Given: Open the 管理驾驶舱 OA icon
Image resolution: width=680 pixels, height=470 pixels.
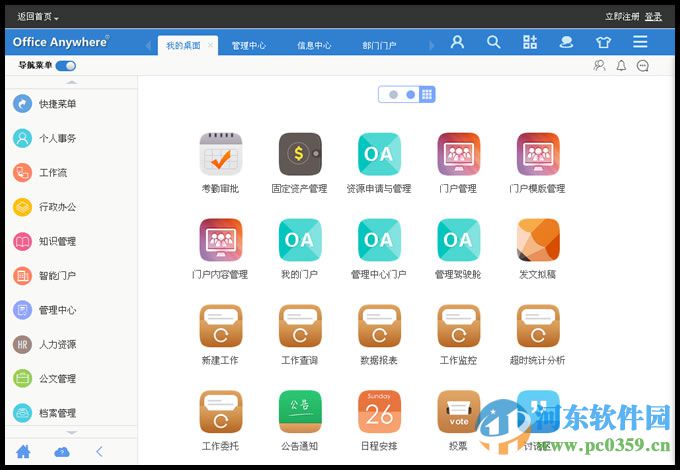Looking at the screenshot, I should [x=458, y=240].
